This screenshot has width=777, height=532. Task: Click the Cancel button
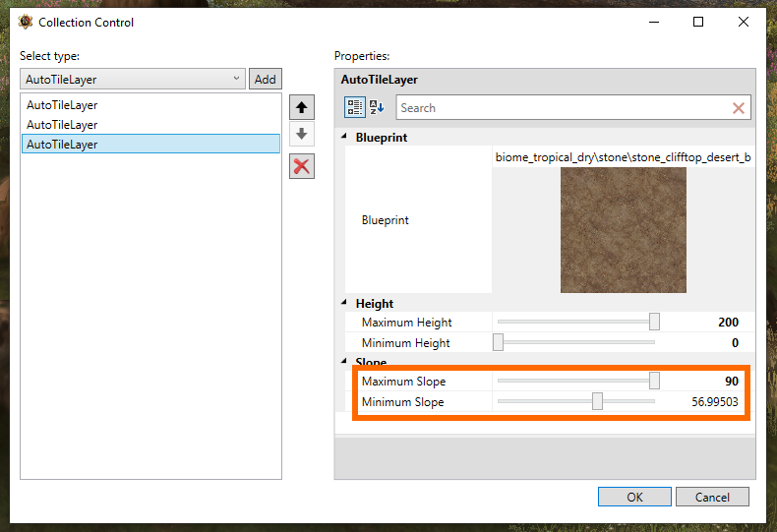(712, 497)
